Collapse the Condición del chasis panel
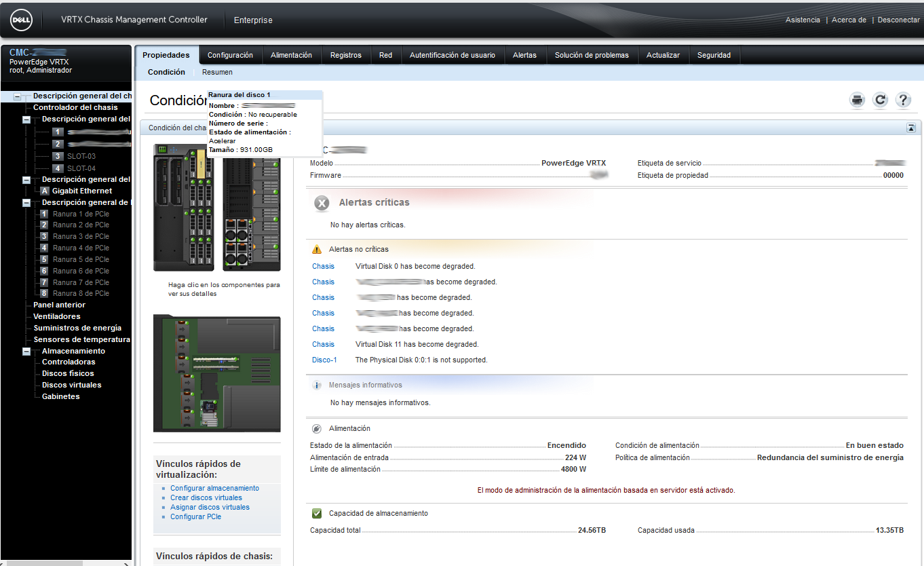 pos(910,128)
